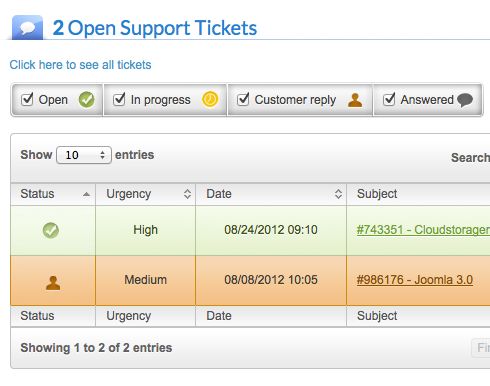This screenshot has height=386, width=490.
Task: Click the green checkmark icon on Open filter
Action: click(86, 100)
